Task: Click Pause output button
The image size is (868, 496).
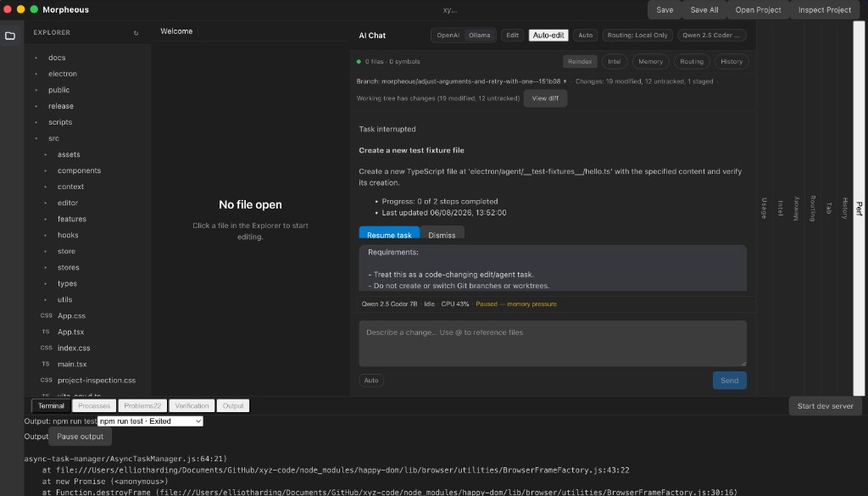Action: pos(81,436)
